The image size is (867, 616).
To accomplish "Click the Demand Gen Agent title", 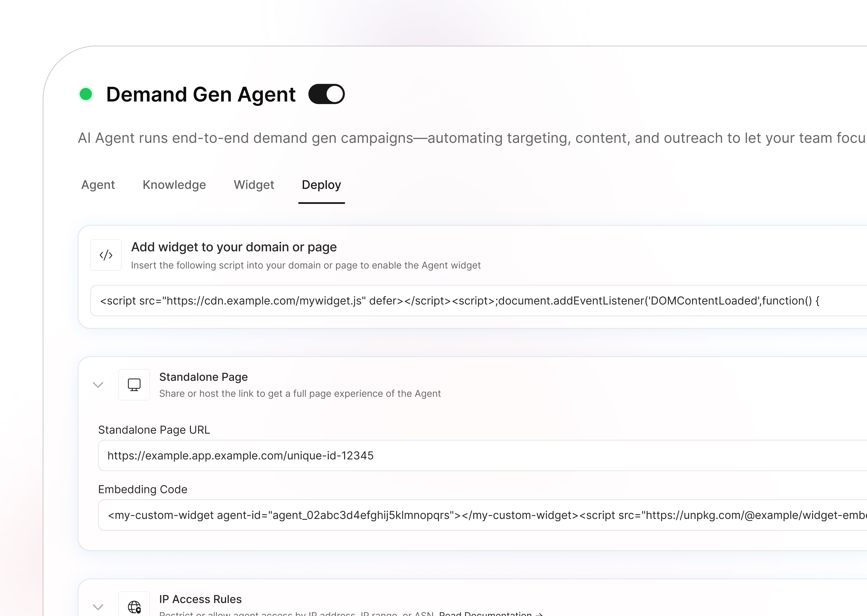I will [201, 94].
